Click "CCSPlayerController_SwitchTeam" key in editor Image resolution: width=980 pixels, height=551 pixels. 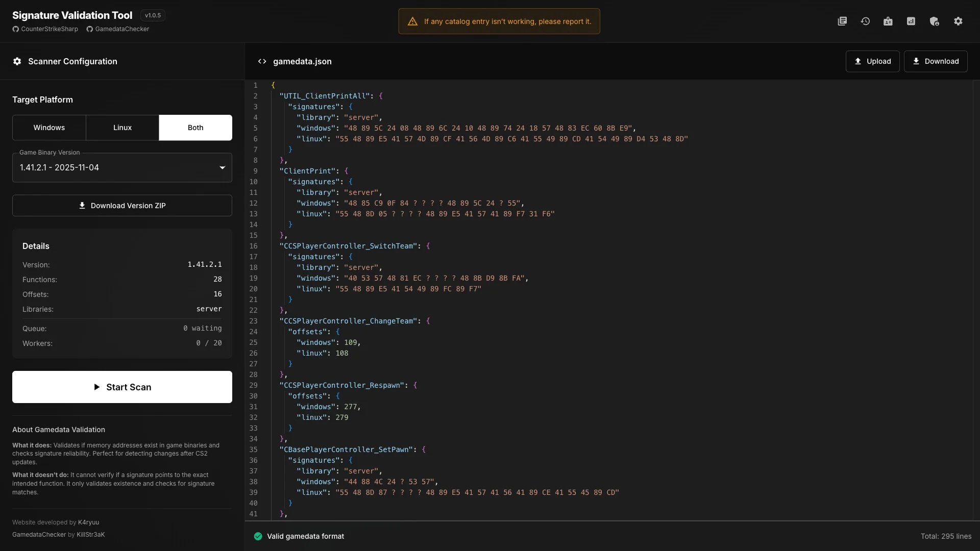point(348,246)
